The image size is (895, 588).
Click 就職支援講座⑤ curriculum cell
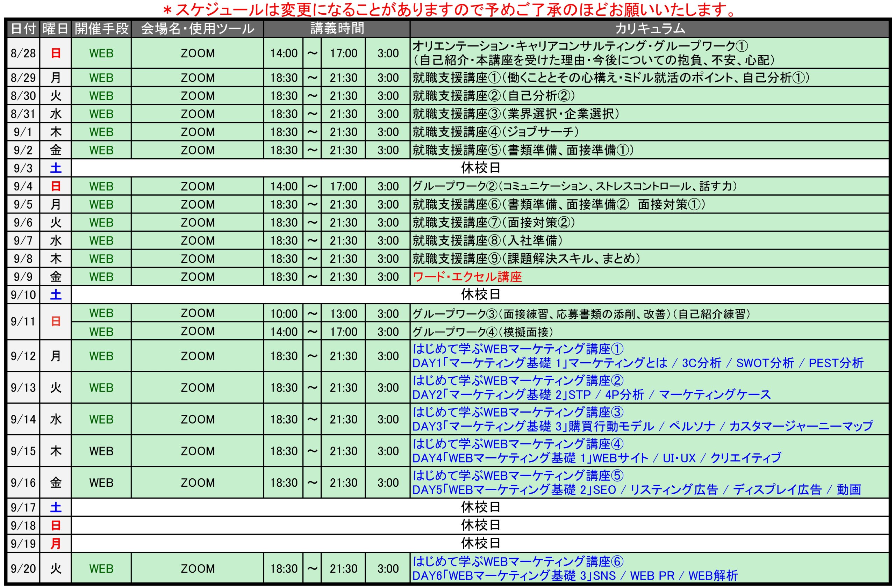point(650,150)
